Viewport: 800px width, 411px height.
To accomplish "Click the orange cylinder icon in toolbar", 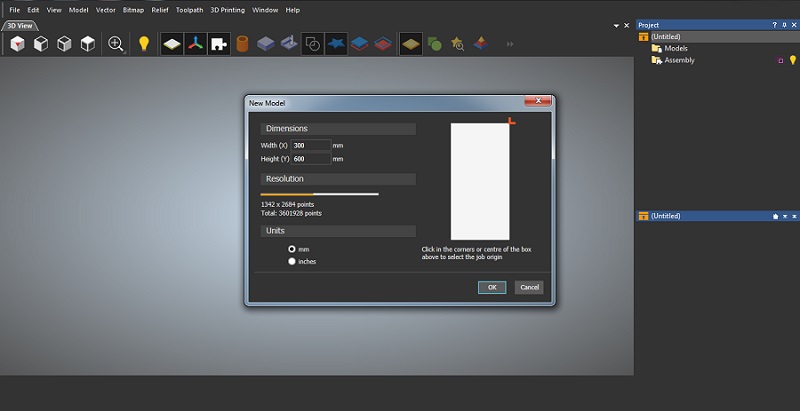I will (x=242, y=43).
